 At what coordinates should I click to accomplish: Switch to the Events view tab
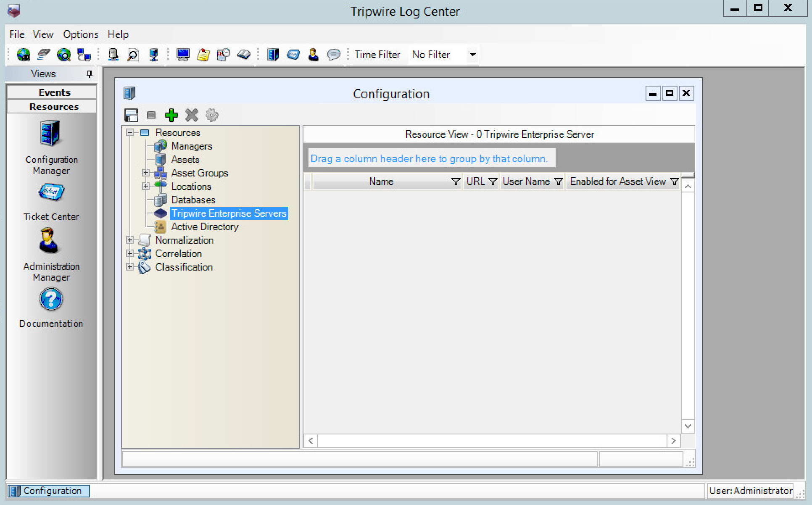point(54,92)
